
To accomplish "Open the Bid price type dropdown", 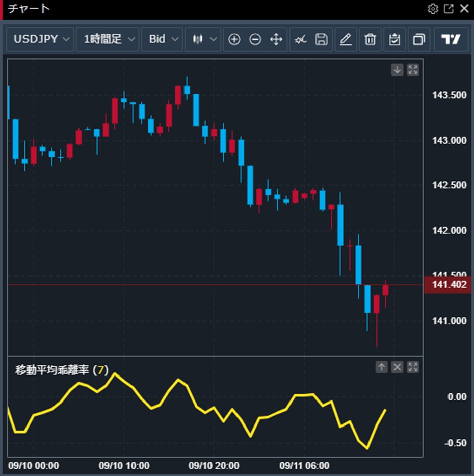I will (162, 39).
